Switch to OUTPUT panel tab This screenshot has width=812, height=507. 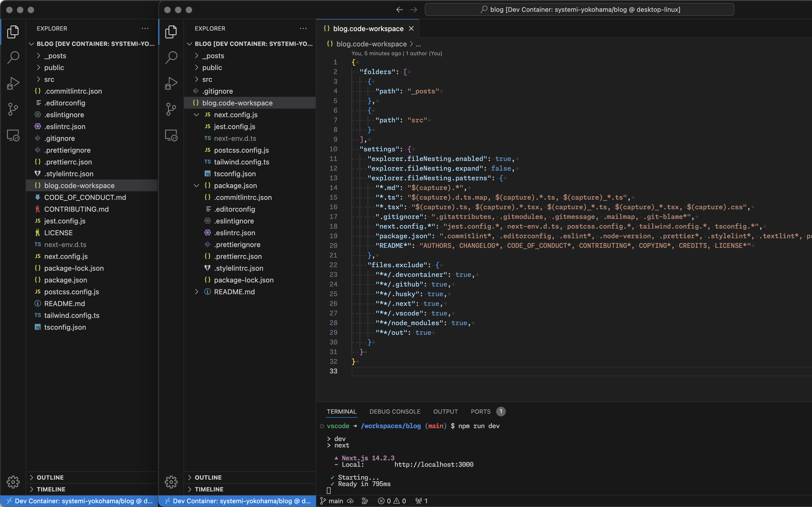(445, 412)
